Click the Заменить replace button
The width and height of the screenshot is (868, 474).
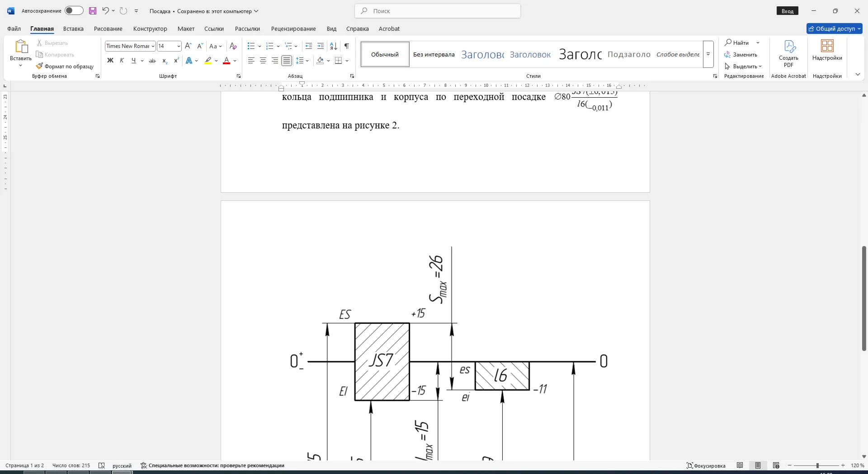741,55
